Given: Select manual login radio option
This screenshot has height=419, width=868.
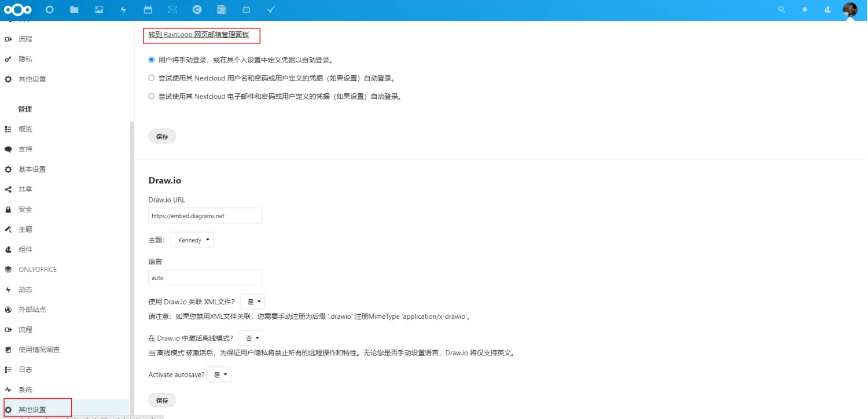Looking at the screenshot, I should pyautogui.click(x=151, y=59).
